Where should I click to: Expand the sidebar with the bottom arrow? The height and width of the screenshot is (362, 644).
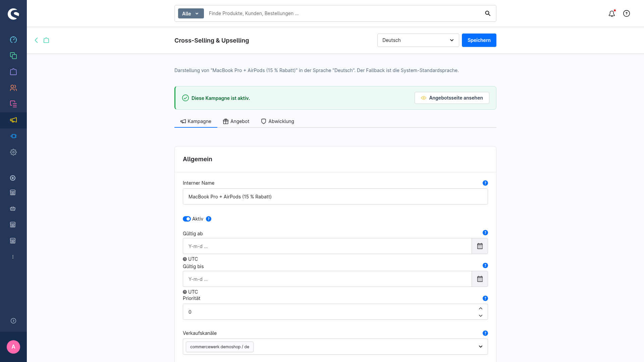pyautogui.click(x=13, y=321)
